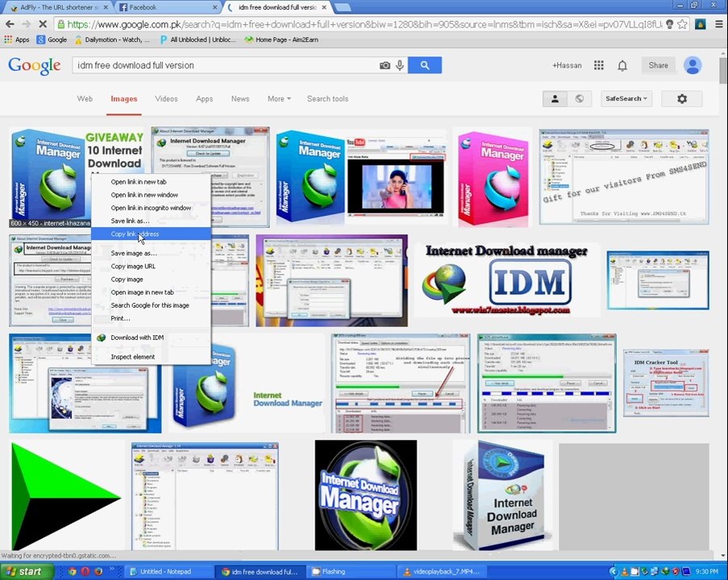Open the Google apps grid icon

599,65
